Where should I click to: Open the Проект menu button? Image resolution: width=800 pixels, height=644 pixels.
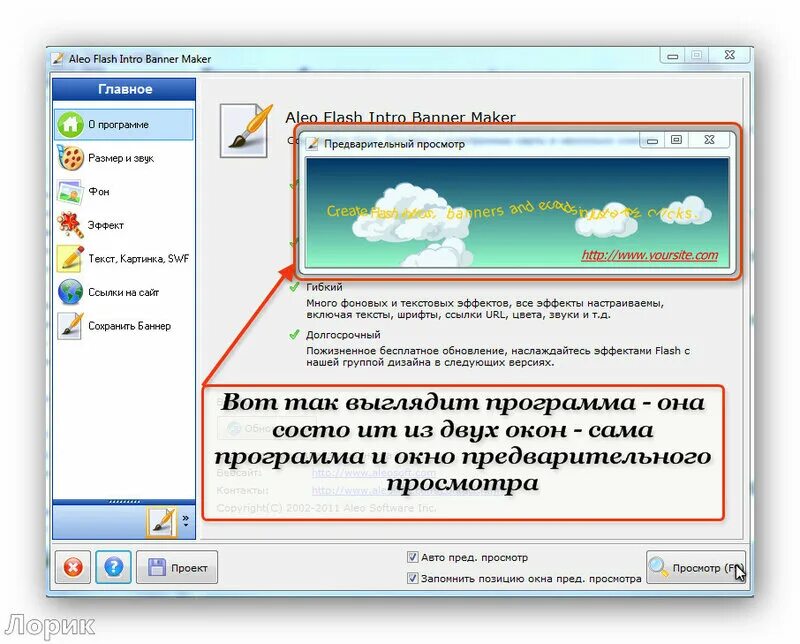(177, 567)
